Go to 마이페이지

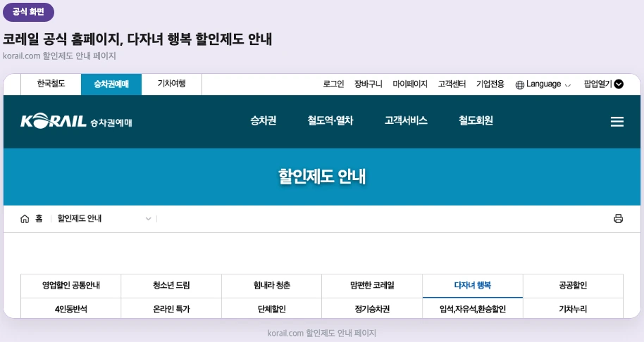[410, 84]
